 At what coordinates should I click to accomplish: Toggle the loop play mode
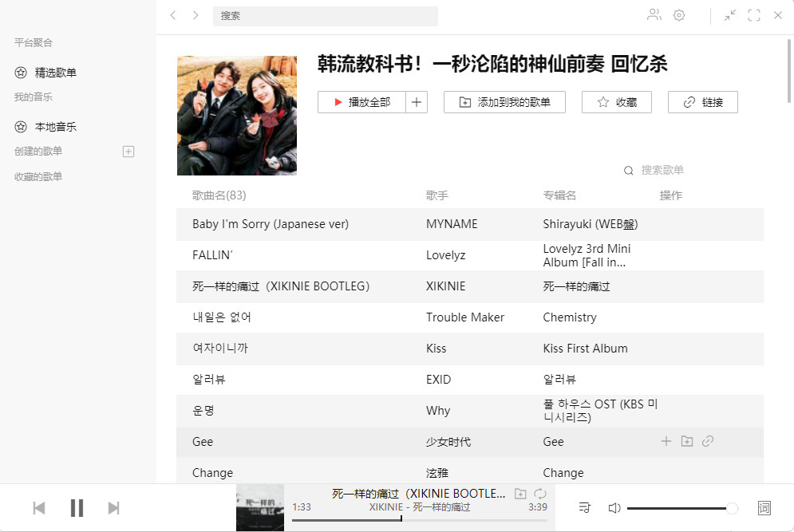pyautogui.click(x=540, y=493)
